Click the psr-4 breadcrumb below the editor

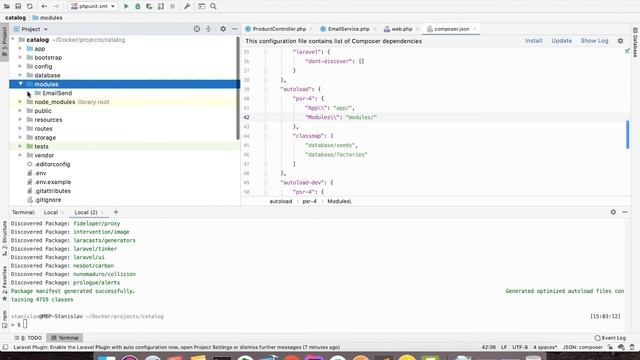point(309,201)
